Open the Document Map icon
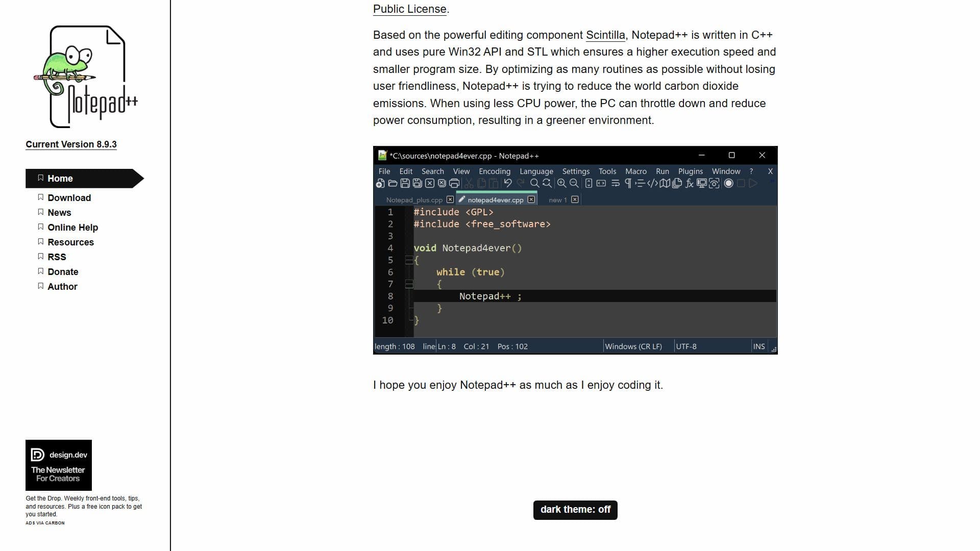The width and height of the screenshot is (980, 551). (x=665, y=183)
